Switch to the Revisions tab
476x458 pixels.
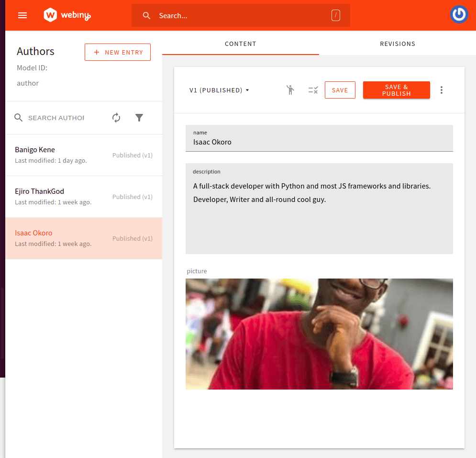click(x=397, y=44)
